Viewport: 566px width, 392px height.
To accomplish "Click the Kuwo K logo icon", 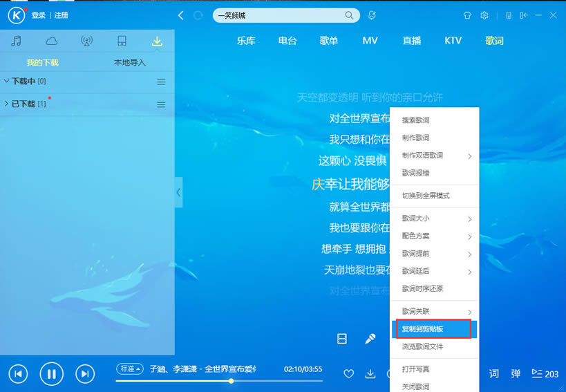I will coord(17,15).
